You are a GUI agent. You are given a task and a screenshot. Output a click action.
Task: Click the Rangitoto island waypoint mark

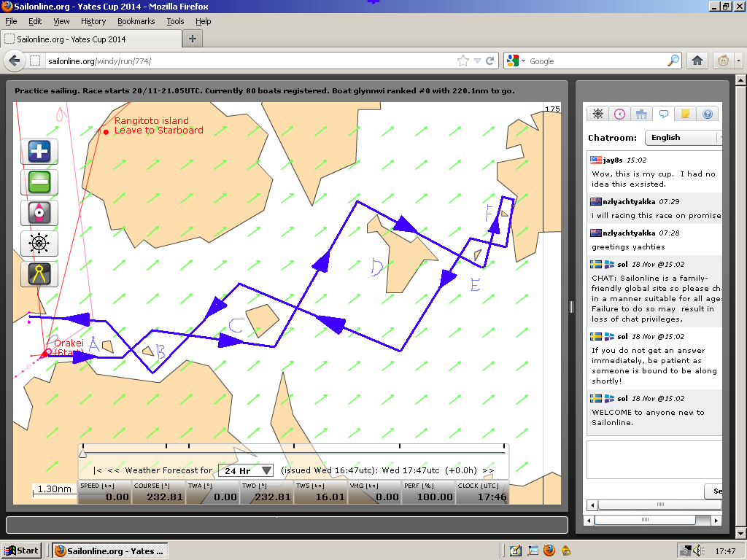click(x=106, y=132)
